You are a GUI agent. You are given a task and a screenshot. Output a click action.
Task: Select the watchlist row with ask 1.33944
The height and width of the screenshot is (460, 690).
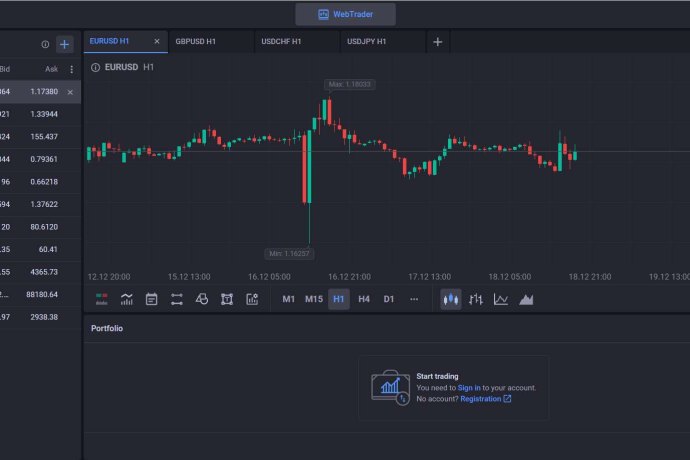tap(40, 114)
